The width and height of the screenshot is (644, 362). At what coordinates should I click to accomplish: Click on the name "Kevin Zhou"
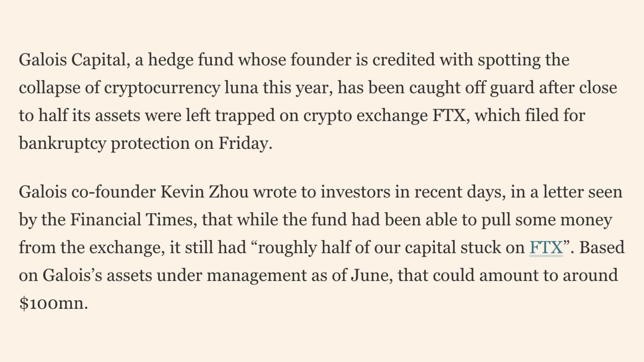(204, 192)
